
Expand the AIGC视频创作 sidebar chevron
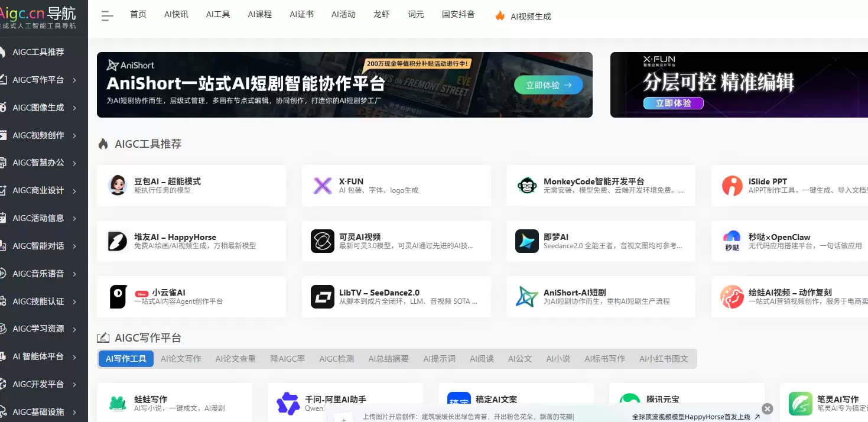75,136
